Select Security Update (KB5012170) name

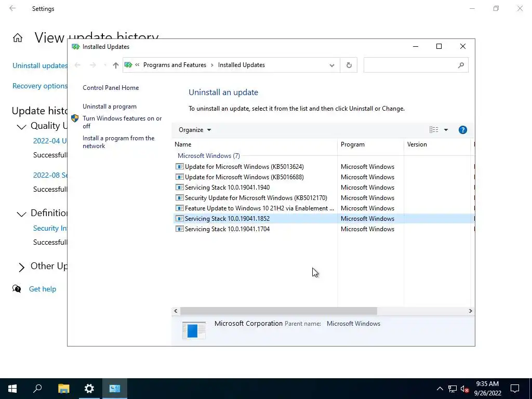tap(256, 198)
